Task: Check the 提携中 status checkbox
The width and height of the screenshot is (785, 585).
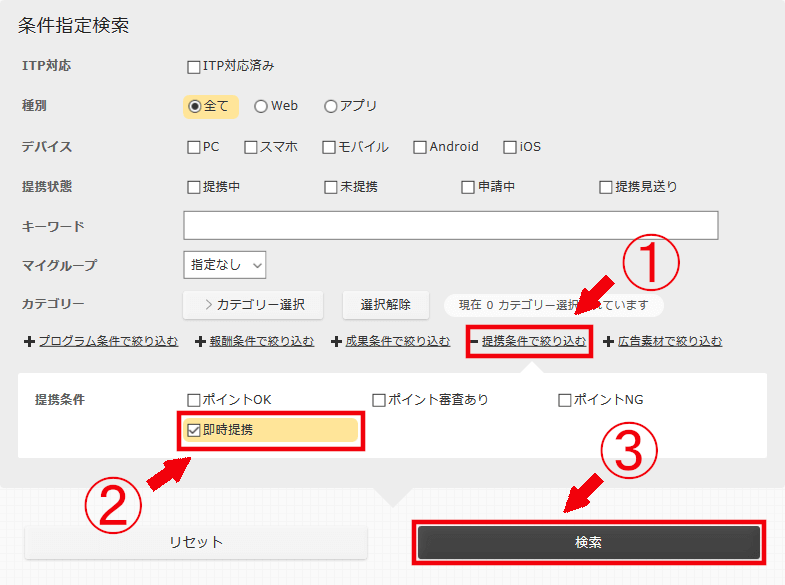Action: [x=193, y=187]
